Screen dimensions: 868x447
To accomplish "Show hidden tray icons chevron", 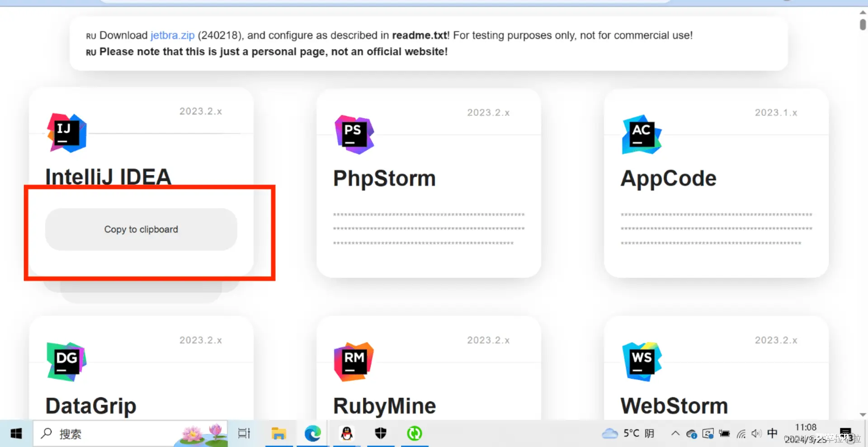I will click(675, 433).
